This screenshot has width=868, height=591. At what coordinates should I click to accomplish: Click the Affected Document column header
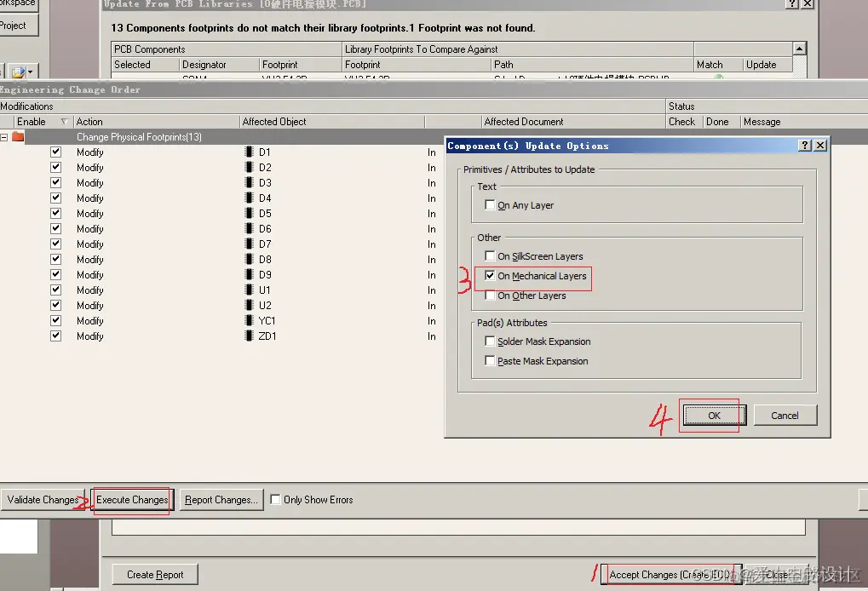(573, 122)
